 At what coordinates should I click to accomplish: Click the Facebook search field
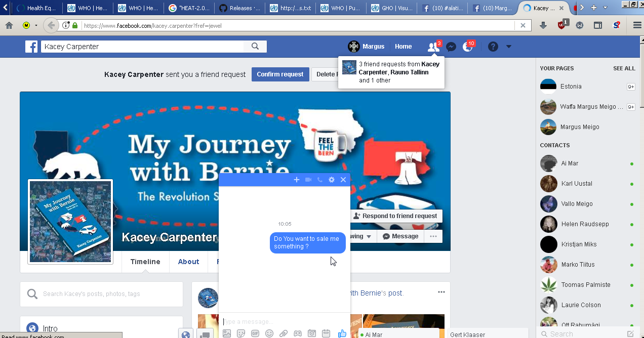click(x=142, y=47)
